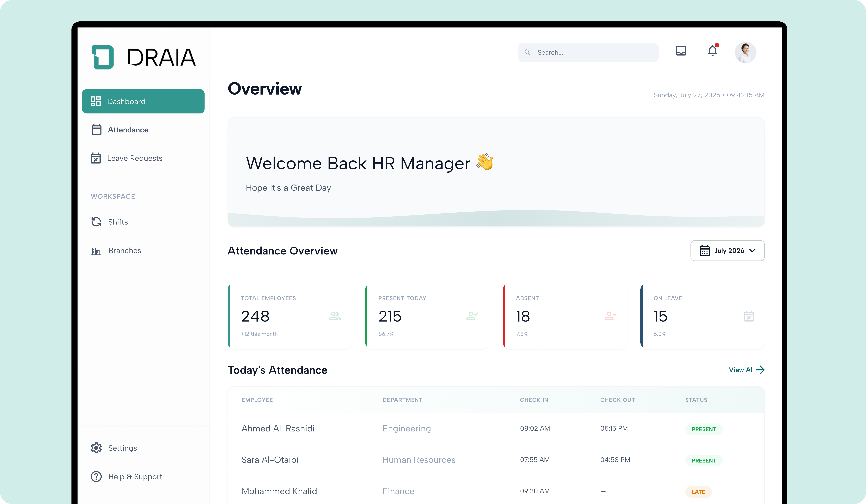Click the Leave Requests calendar-x icon
866x504 pixels.
pyautogui.click(x=96, y=158)
